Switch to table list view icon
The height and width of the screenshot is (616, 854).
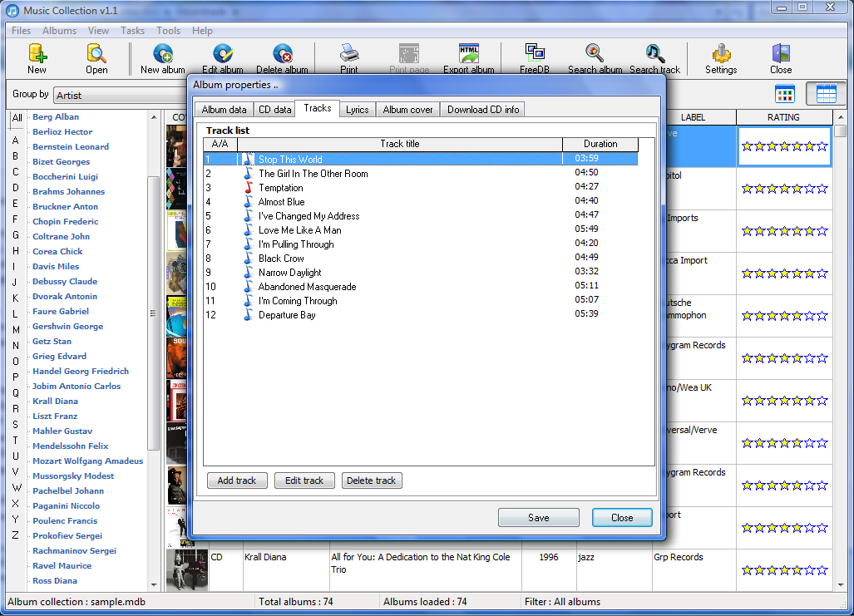pyautogui.click(x=826, y=94)
